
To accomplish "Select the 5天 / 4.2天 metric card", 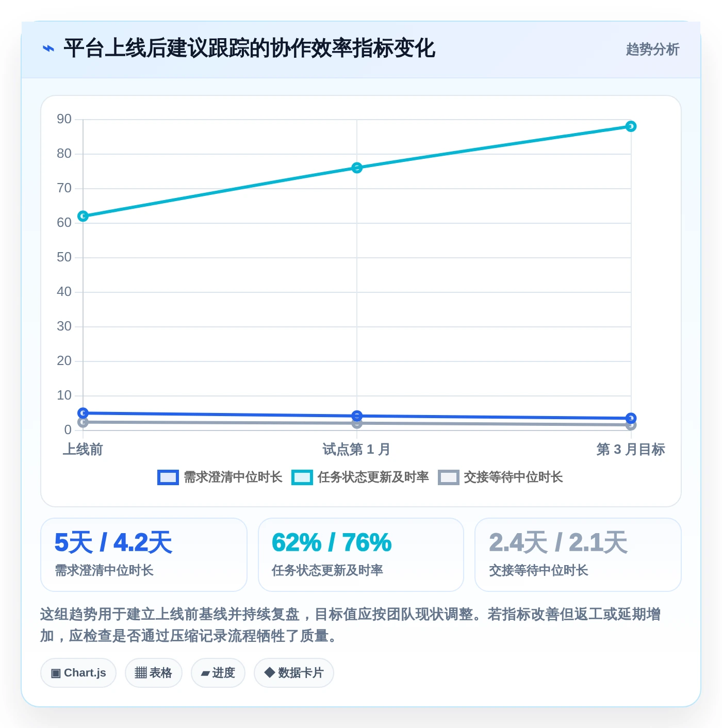I will click(x=144, y=555).
